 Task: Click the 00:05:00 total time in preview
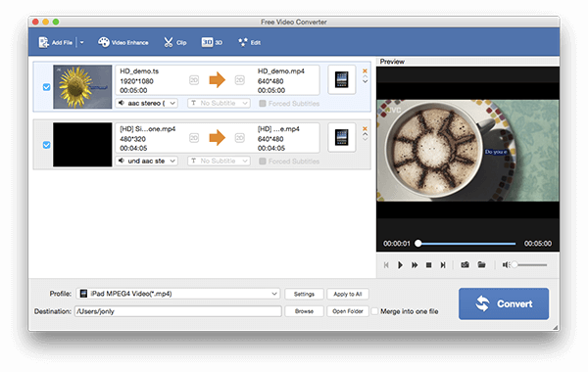[538, 244]
